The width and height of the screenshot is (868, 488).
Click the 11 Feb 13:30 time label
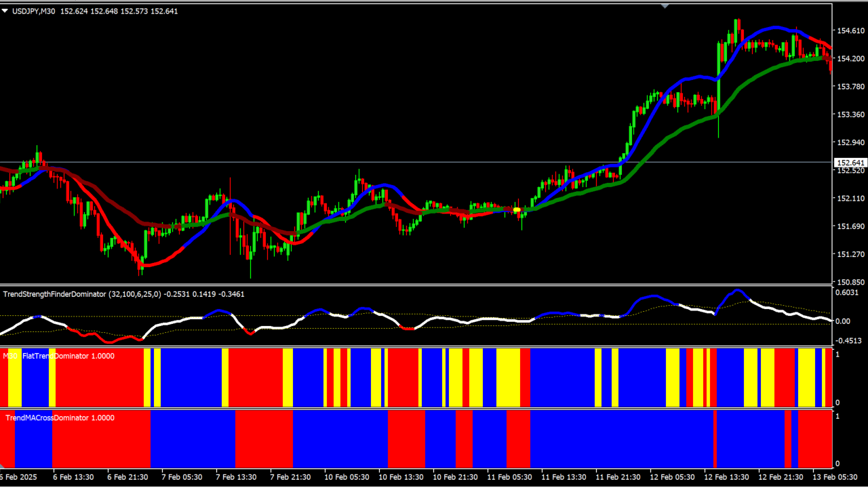click(564, 478)
